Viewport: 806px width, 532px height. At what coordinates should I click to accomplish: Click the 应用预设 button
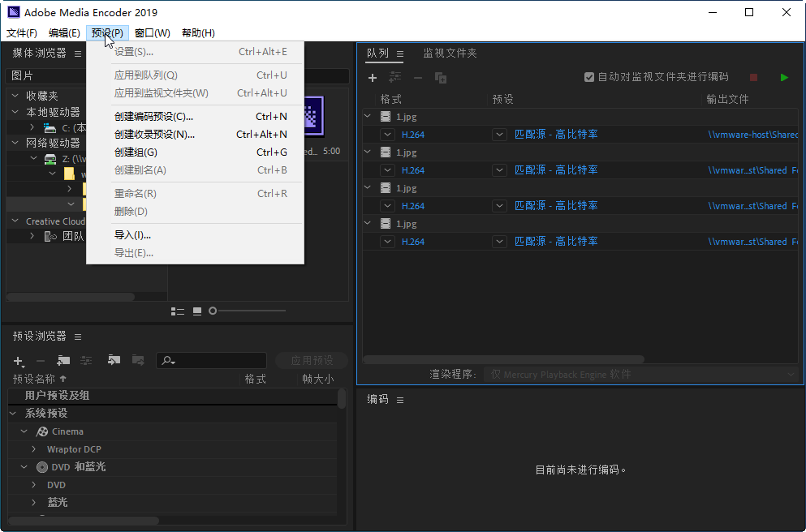[x=312, y=361]
